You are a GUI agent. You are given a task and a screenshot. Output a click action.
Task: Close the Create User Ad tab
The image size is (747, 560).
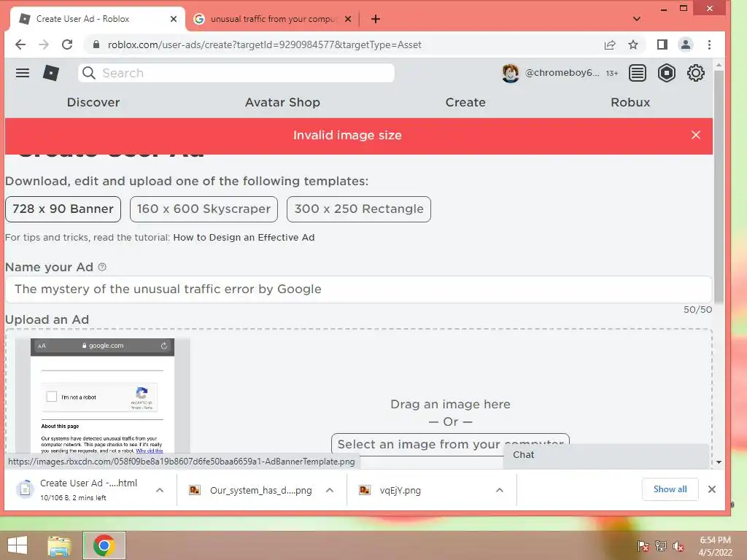[x=174, y=19]
